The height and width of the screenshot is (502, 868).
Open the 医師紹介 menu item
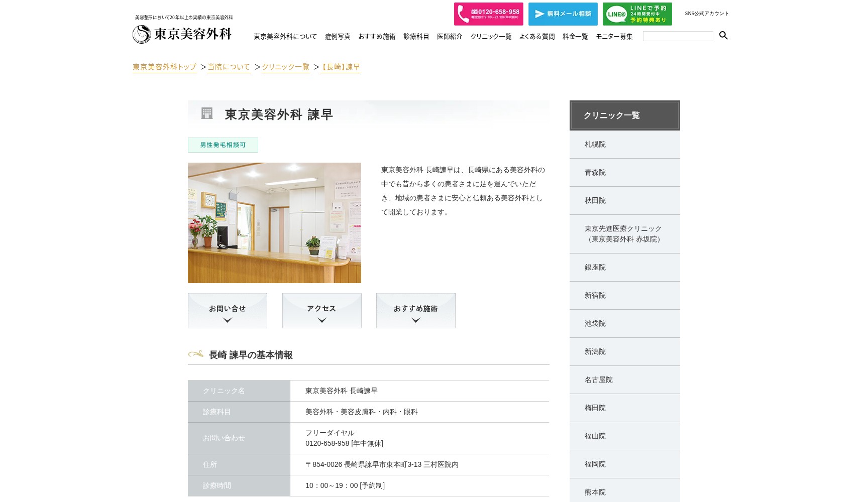tap(450, 37)
